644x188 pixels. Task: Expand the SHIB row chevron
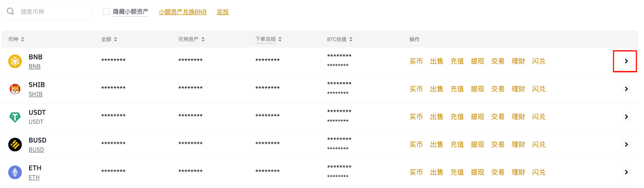(x=626, y=89)
